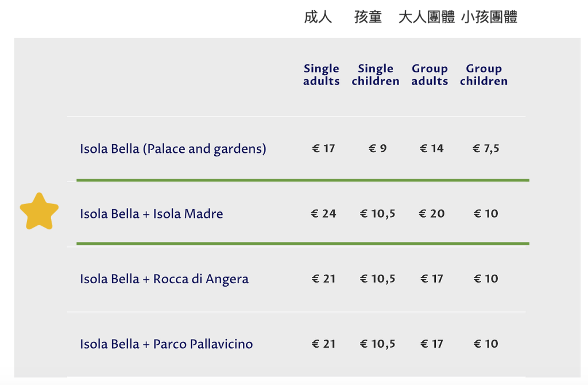The width and height of the screenshot is (588, 385).
Task: Click the Isola Bella + Isola Madre label
Action: pos(152,214)
